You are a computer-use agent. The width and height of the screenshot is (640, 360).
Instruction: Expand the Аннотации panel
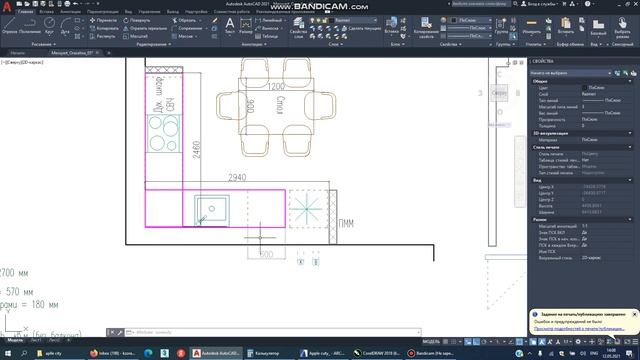[254, 44]
